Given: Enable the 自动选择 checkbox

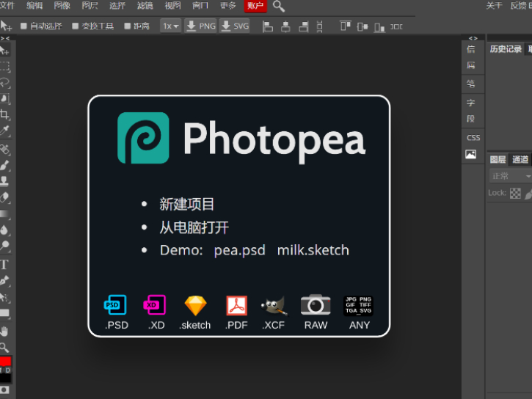Looking at the screenshot, I should point(23,26).
